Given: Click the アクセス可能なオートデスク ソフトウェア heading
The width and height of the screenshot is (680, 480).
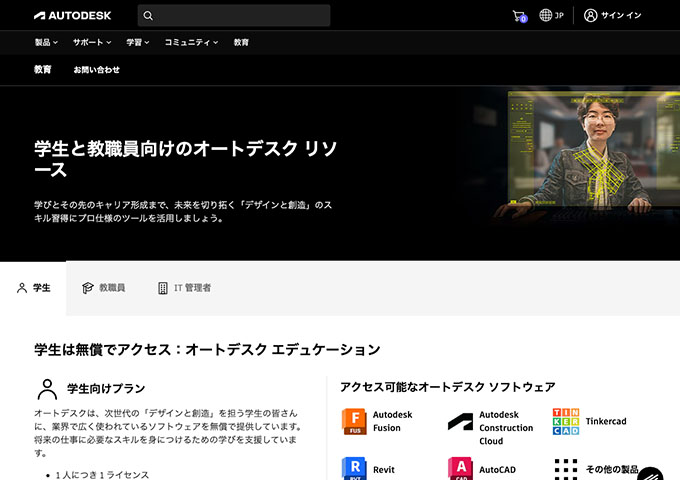Looking at the screenshot, I should coord(448,387).
